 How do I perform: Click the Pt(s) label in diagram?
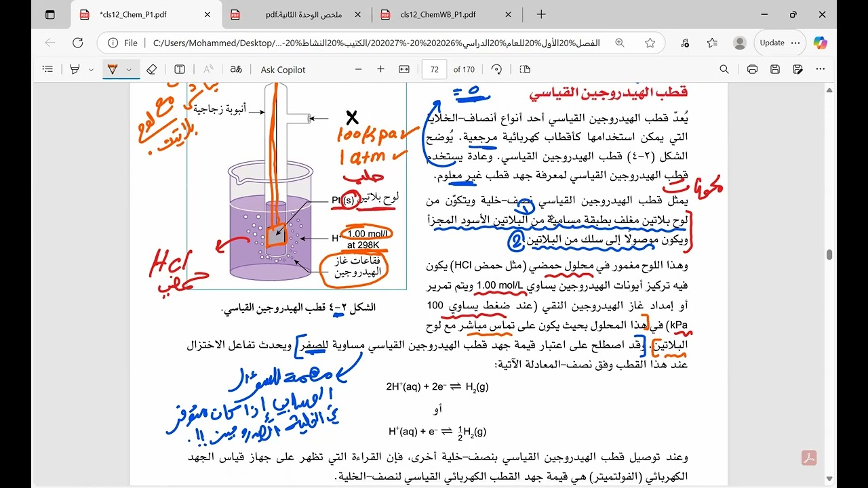click(x=343, y=201)
